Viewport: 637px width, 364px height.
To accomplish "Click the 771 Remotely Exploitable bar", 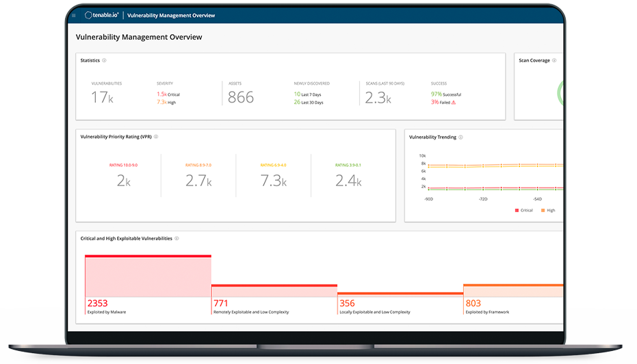I will [x=274, y=291].
